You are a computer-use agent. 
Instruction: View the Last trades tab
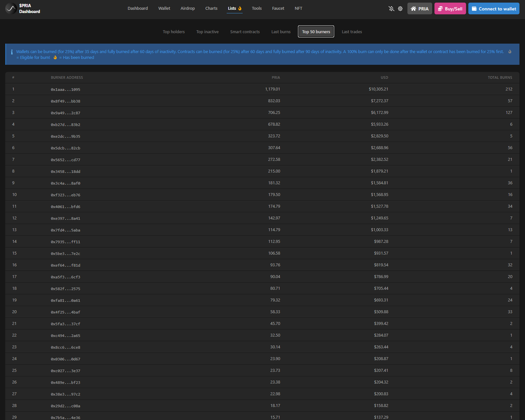(352, 31)
